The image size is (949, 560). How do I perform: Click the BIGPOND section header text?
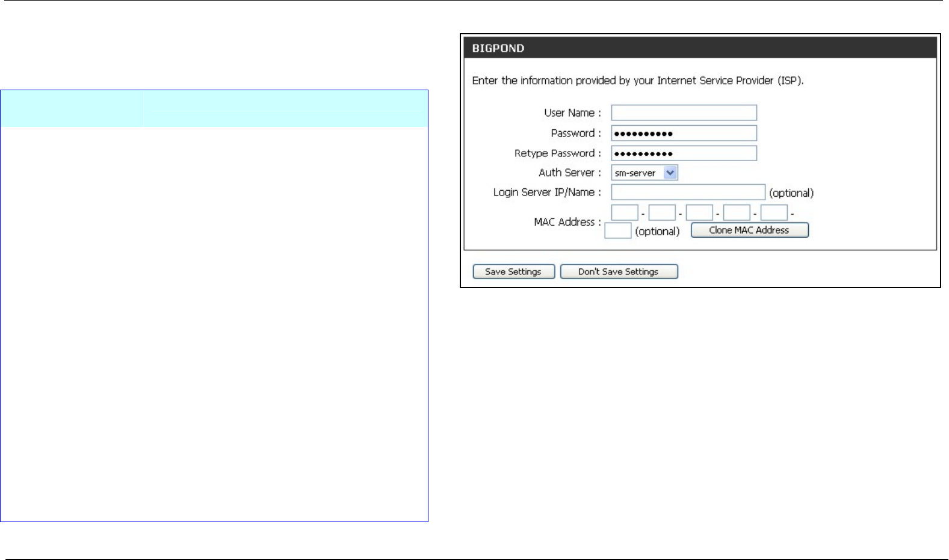point(498,48)
